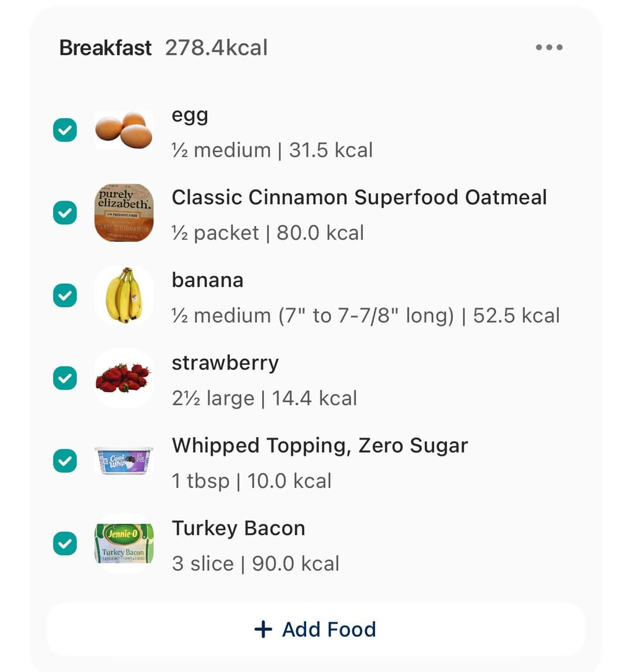This screenshot has height=672, width=632.
Task: Open the Whipped Topping, Zero Sugar entry
Action: pos(320,445)
